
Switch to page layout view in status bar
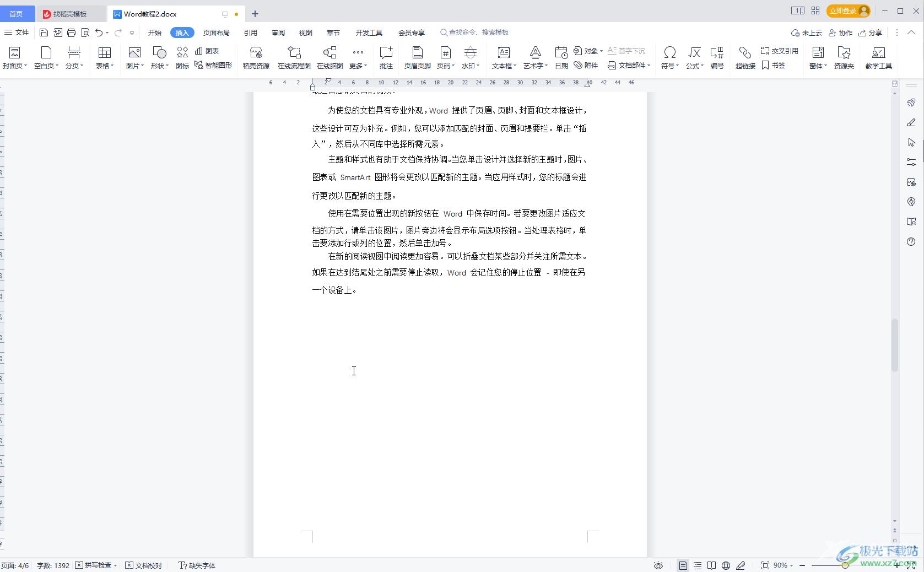[x=683, y=565]
